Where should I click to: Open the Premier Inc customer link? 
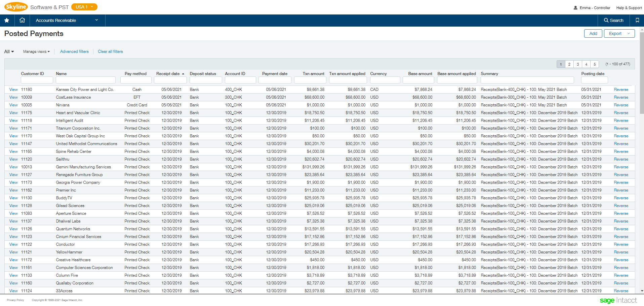click(66, 190)
